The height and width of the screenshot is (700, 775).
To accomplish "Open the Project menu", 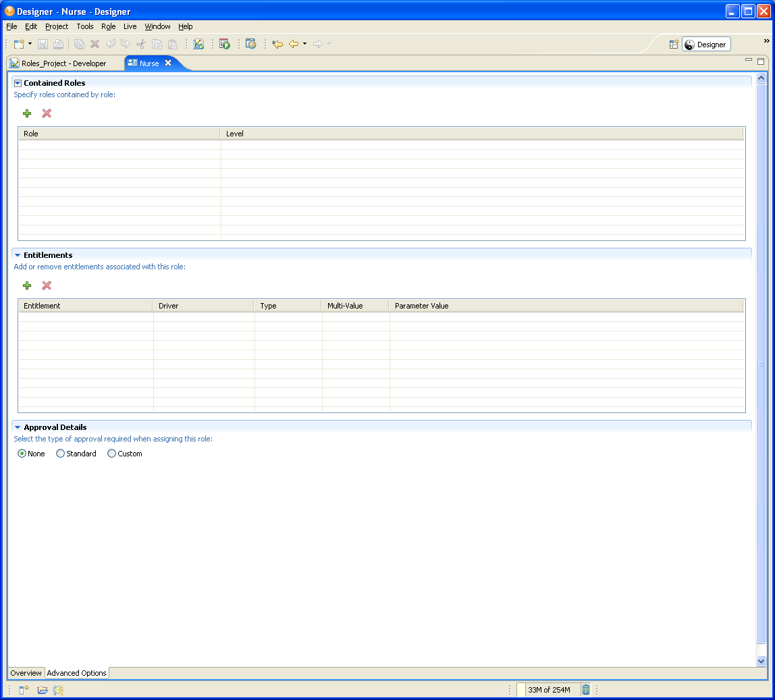I will (57, 26).
